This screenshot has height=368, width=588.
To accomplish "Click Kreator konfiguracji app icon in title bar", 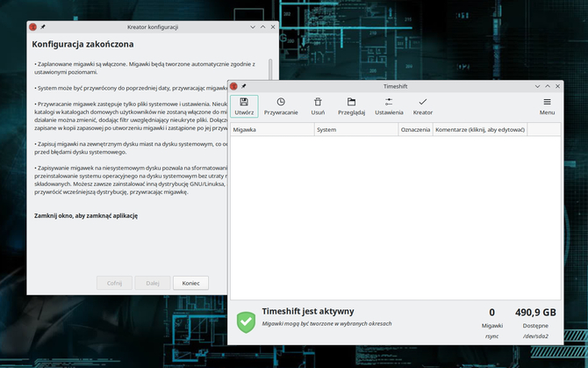I will click(x=33, y=27).
